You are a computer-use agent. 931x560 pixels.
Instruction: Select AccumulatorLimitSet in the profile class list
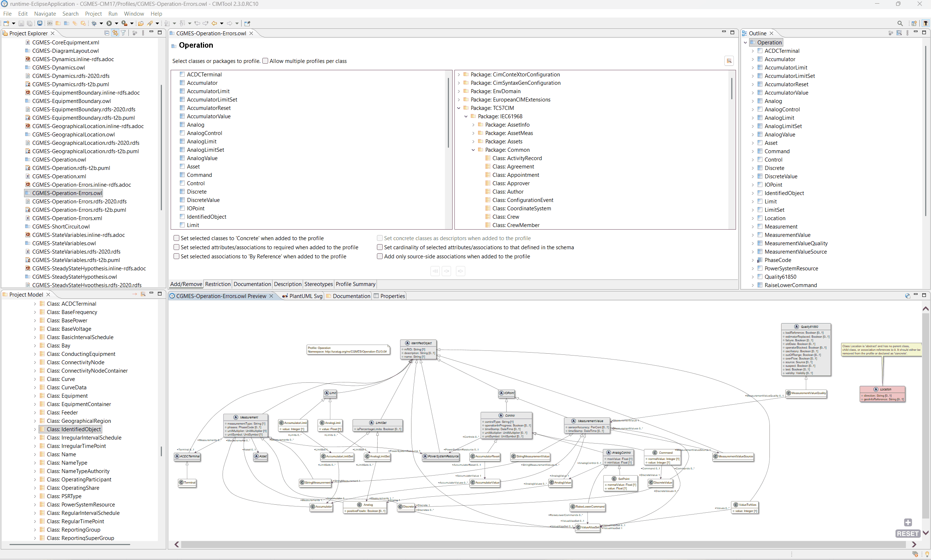212,100
